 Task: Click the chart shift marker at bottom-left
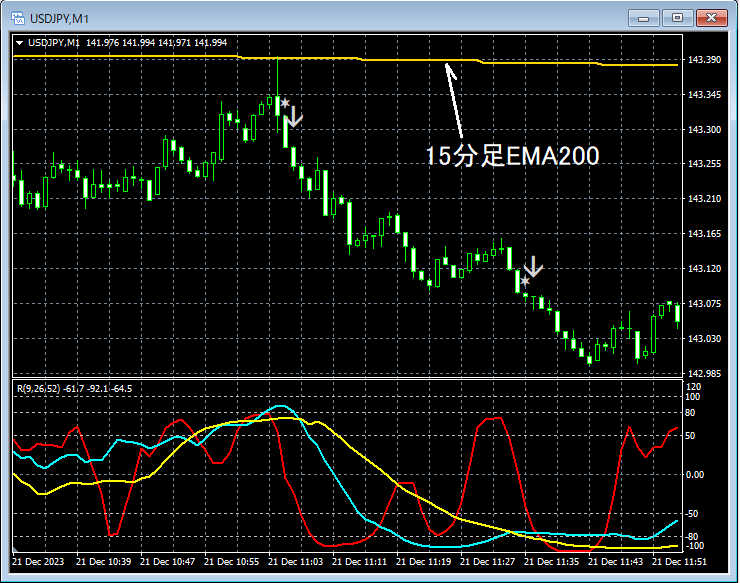15,549
